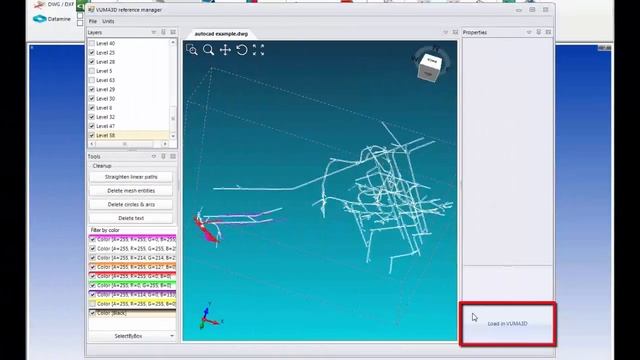Image resolution: width=640 pixels, height=360 pixels.
Task: Click the SelectByBox button
Action: point(128,336)
